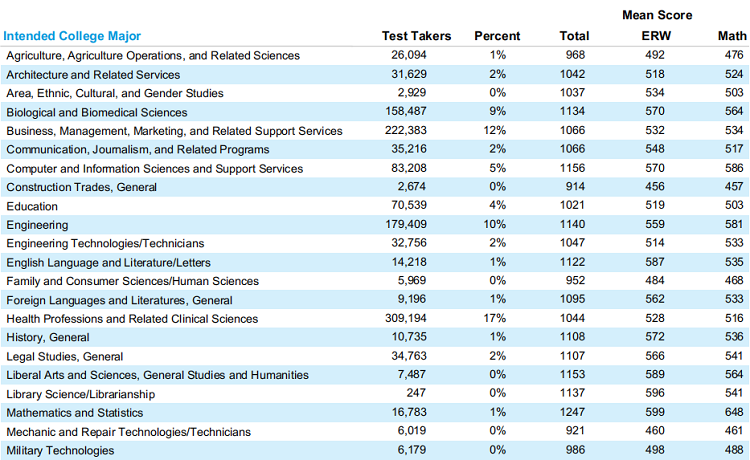
Task: Select the Engineering row label
Action: point(37,225)
